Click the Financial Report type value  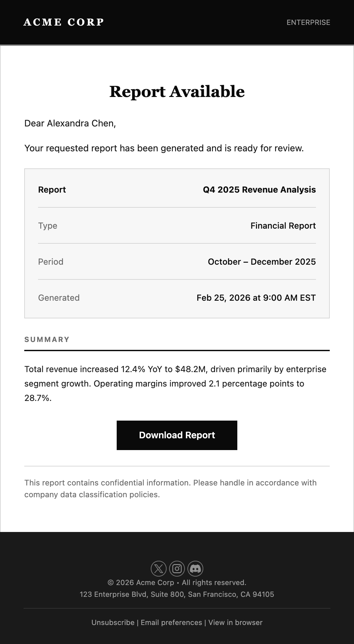click(x=283, y=226)
